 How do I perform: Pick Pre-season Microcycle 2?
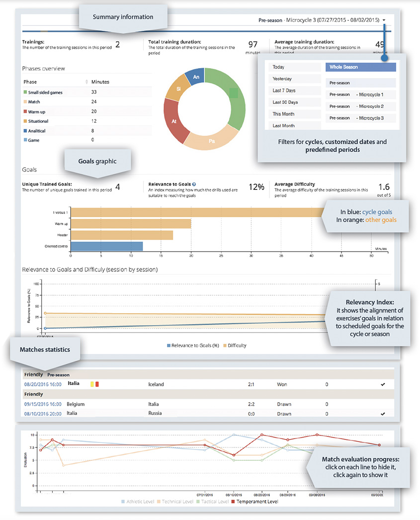pos(361,106)
